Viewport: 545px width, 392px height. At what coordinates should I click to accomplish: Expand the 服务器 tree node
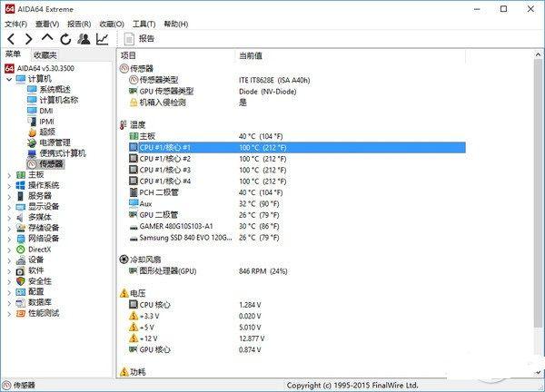9,197
